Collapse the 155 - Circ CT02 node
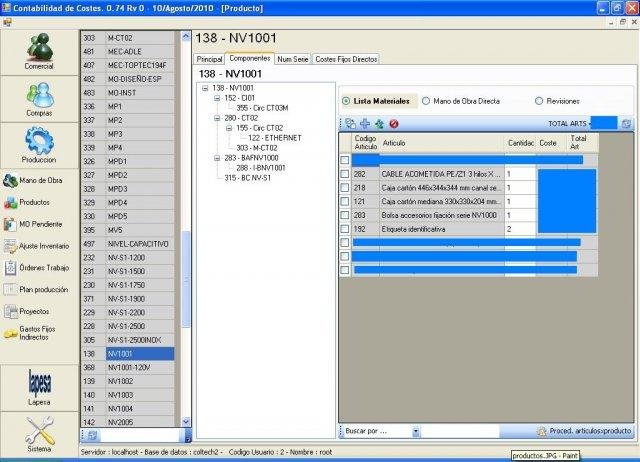640x462 pixels. pyautogui.click(x=229, y=128)
